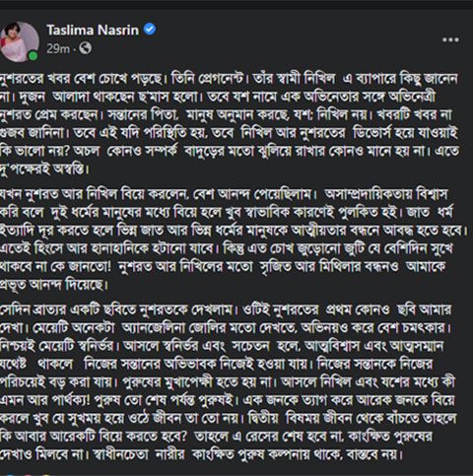Open the three-dot post options menu
Screen dimensions: 473x476
[450, 40]
